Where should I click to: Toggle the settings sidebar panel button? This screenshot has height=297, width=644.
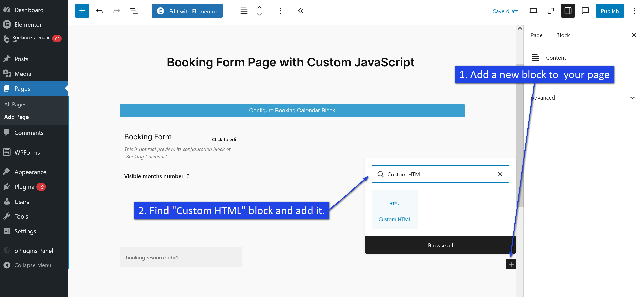568,11
